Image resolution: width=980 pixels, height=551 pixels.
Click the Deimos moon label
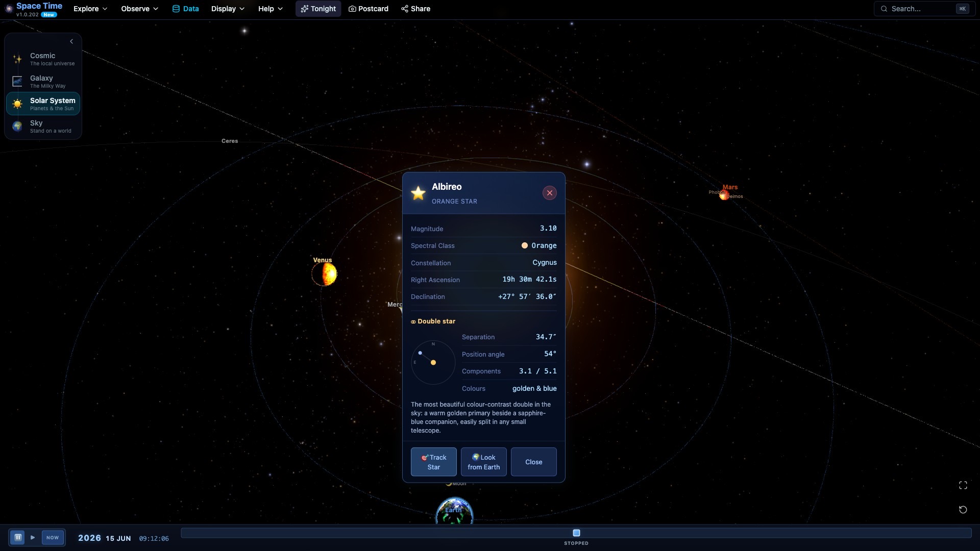(735, 196)
